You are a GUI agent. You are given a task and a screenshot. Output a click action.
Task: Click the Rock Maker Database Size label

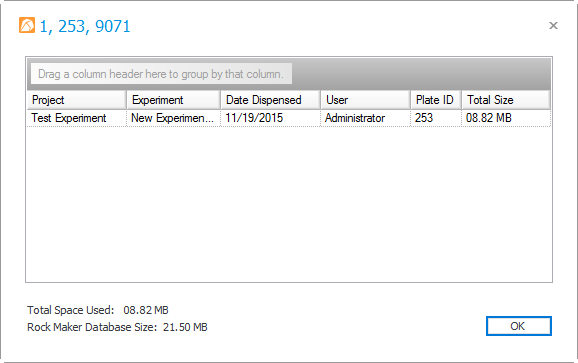click(x=92, y=327)
